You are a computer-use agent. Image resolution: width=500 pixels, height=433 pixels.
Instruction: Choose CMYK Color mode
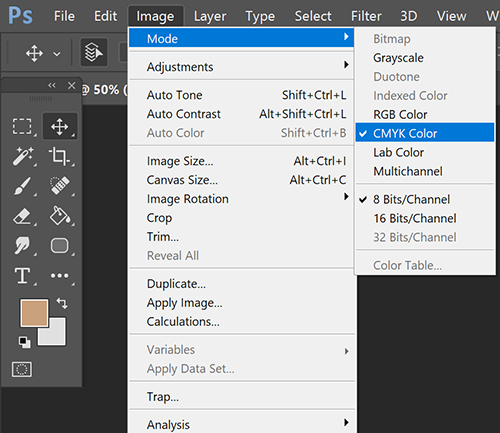point(425,133)
